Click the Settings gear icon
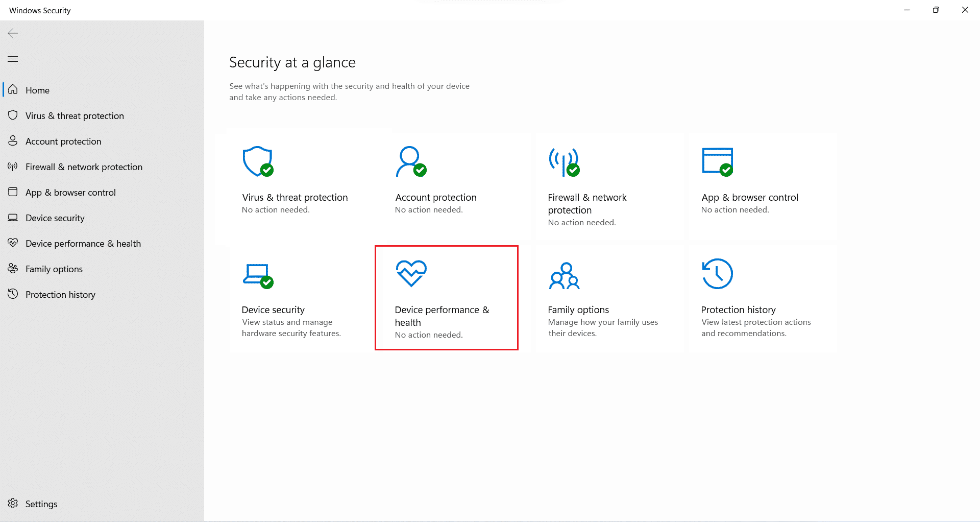This screenshot has height=522, width=980. pos(13,504)
